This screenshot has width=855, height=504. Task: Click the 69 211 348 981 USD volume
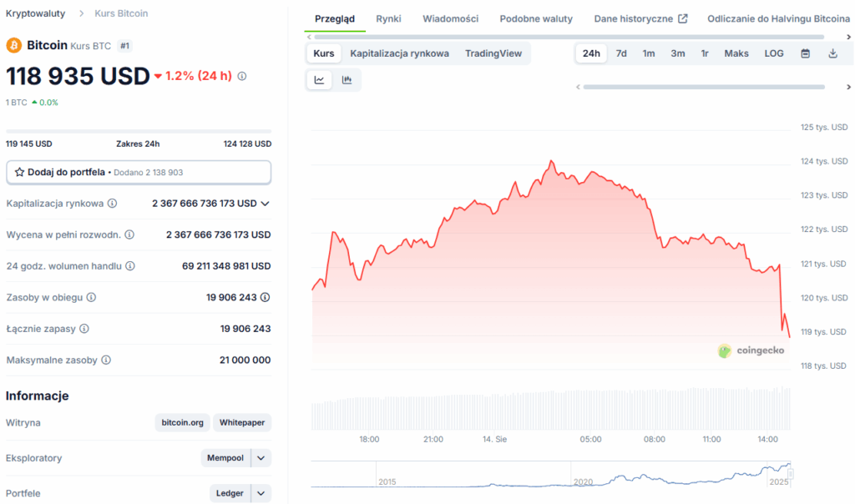click(x=226, y=266)
